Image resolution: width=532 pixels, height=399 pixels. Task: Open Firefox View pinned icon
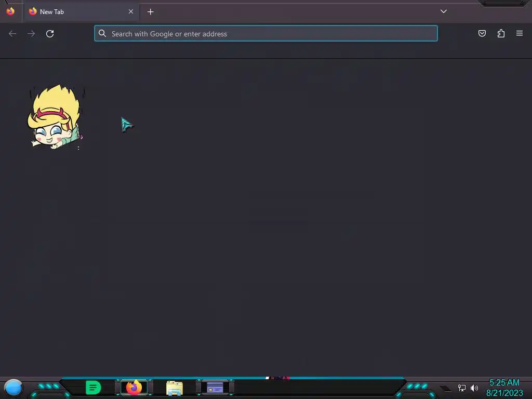[10, 11]
